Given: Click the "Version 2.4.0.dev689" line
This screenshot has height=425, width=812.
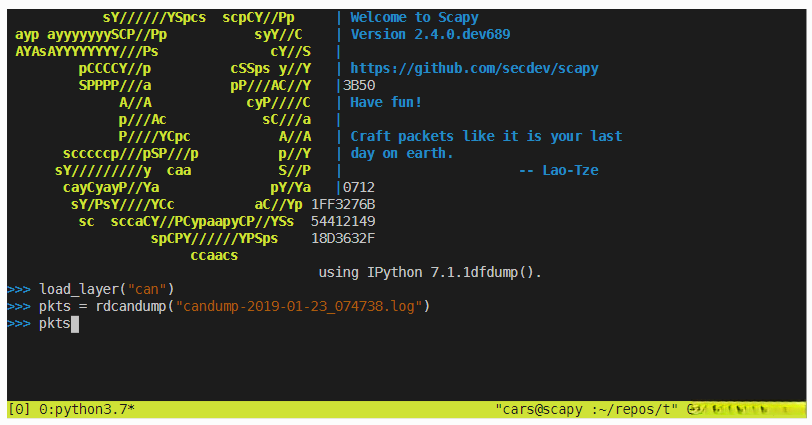Looking at the screenshot, I should 430,34.
